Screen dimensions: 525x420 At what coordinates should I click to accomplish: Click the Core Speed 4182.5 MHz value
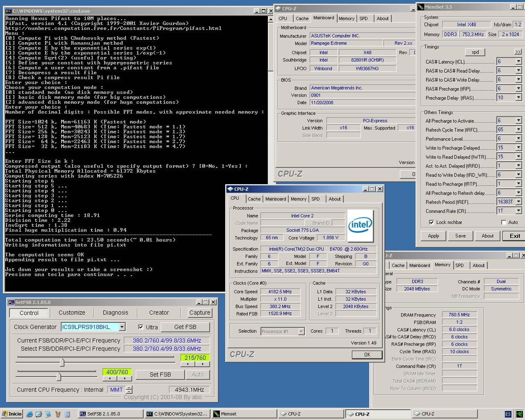pyautogui.click(x=280, y=292)
